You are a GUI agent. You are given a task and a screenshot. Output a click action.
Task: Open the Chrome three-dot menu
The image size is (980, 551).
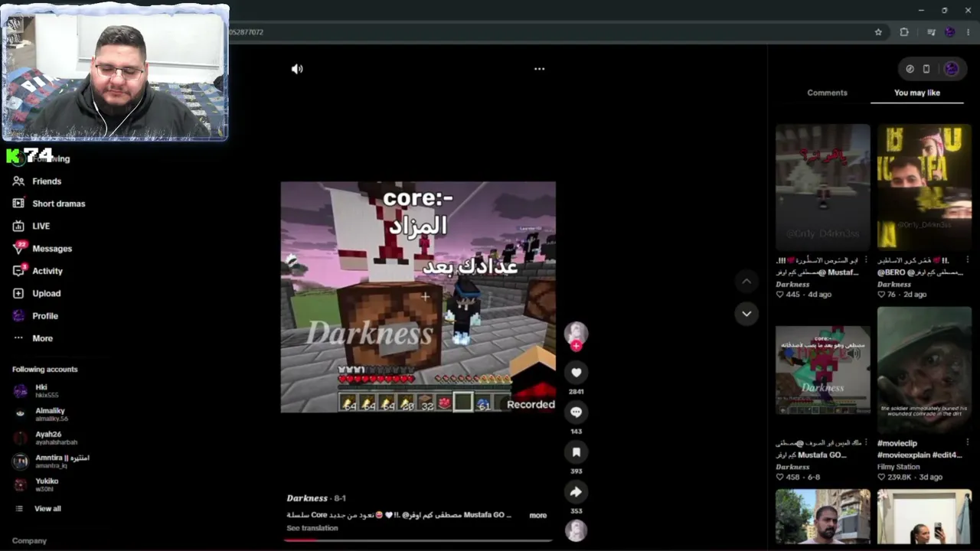click(969, 32)
